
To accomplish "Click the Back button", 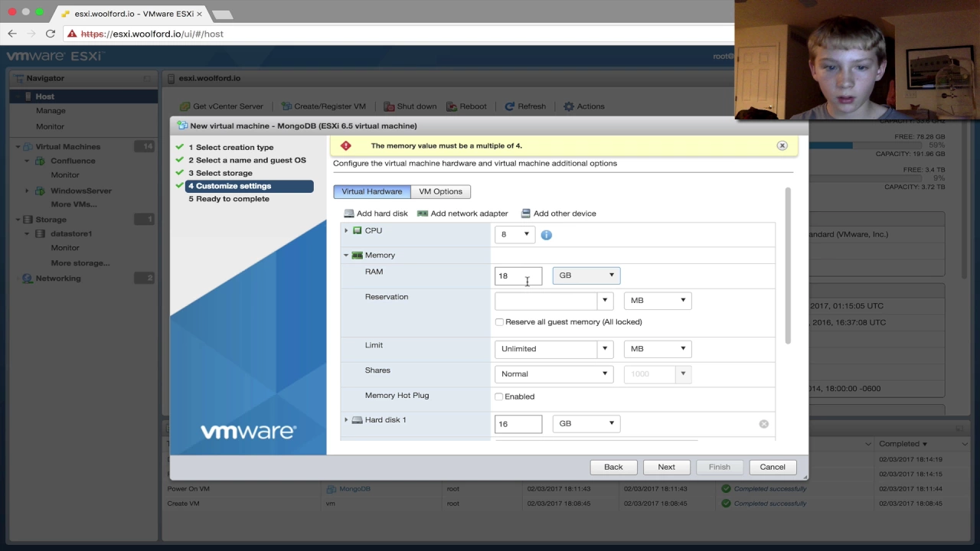I will point(613,467).
